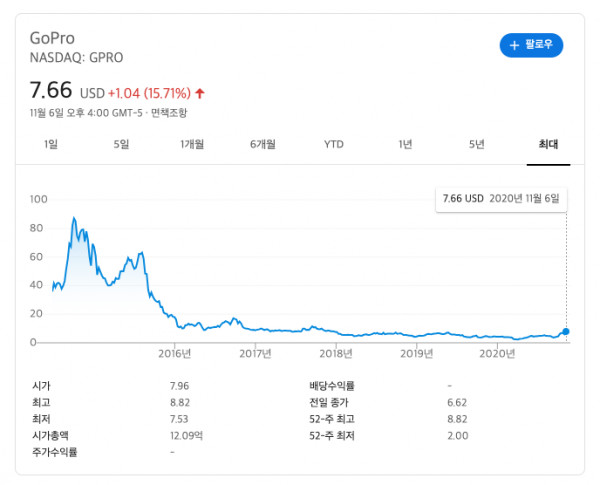This screenshot has height=485, width=600.
Task: Switch chart to 6개월 range
Action: pyautogui.click(x=263, y=144)
